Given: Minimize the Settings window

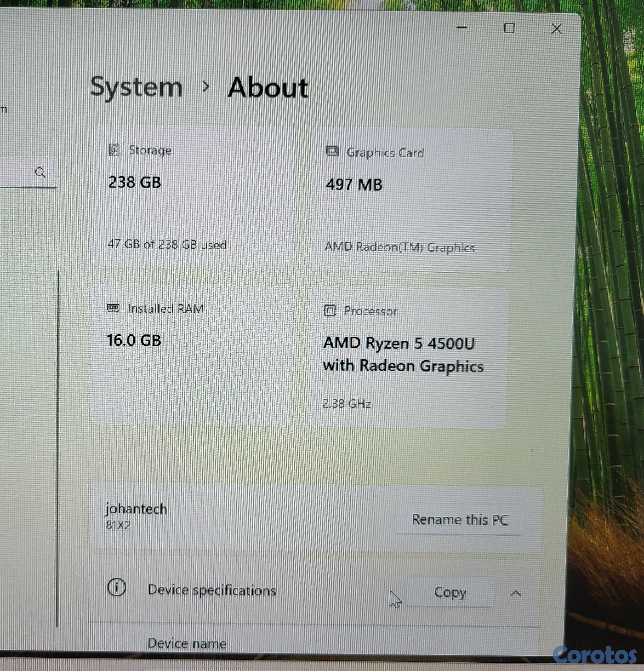Looking at the screenshot, I should [x=462, y=27].
